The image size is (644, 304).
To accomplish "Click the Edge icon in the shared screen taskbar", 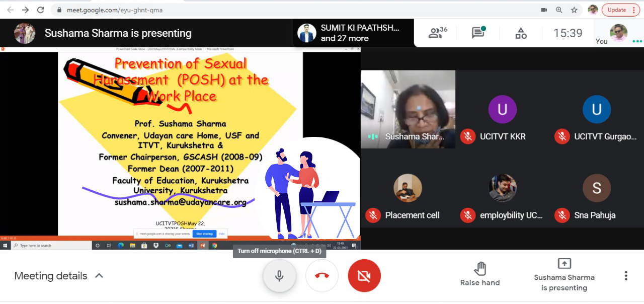I will pos(121,246).
